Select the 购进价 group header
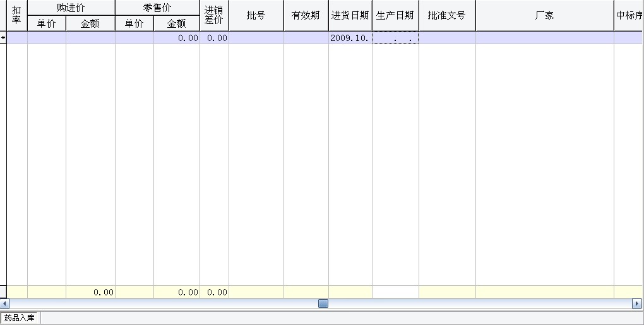Image resolution: width=644 pixels, height=325 pixels. point(71,8)
